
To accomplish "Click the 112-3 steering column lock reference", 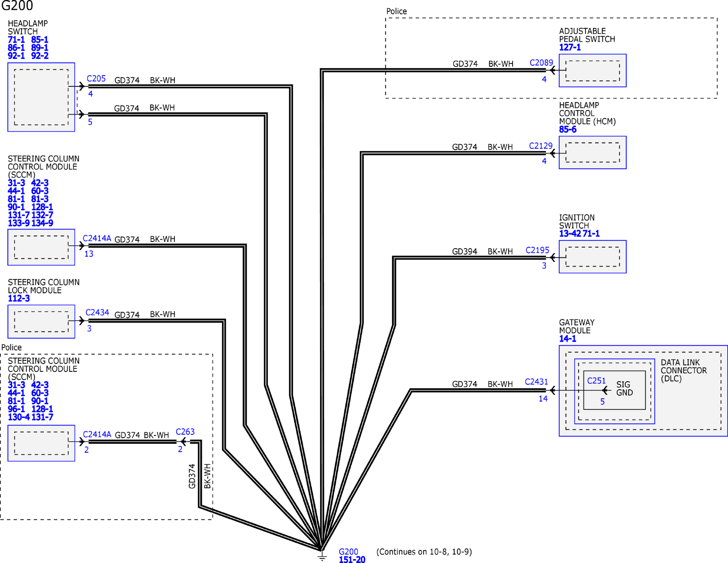I will 19,298.
